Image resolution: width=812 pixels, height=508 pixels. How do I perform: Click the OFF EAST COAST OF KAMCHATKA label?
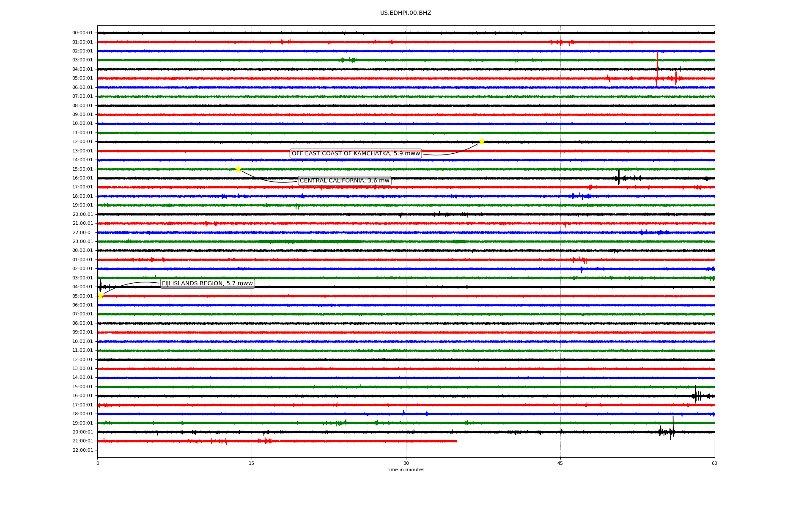tap(355, 153)
